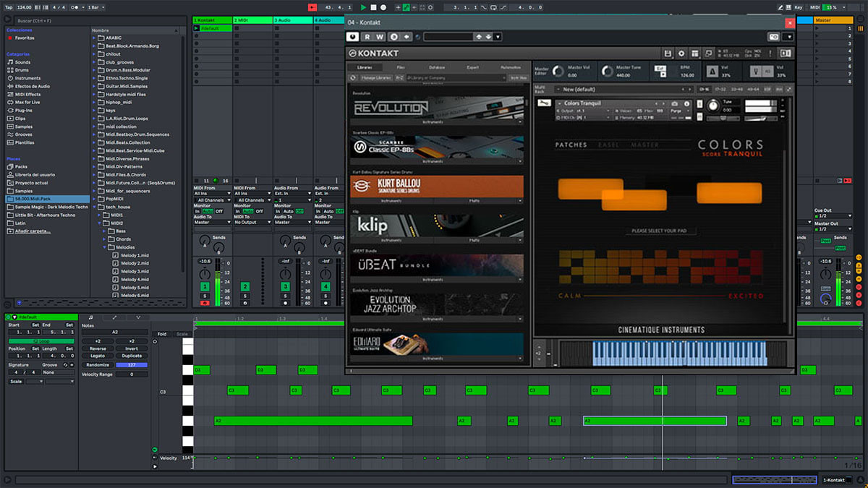Expand the ARABIC folder
868x488 pixels.
(x=94, y=38)
